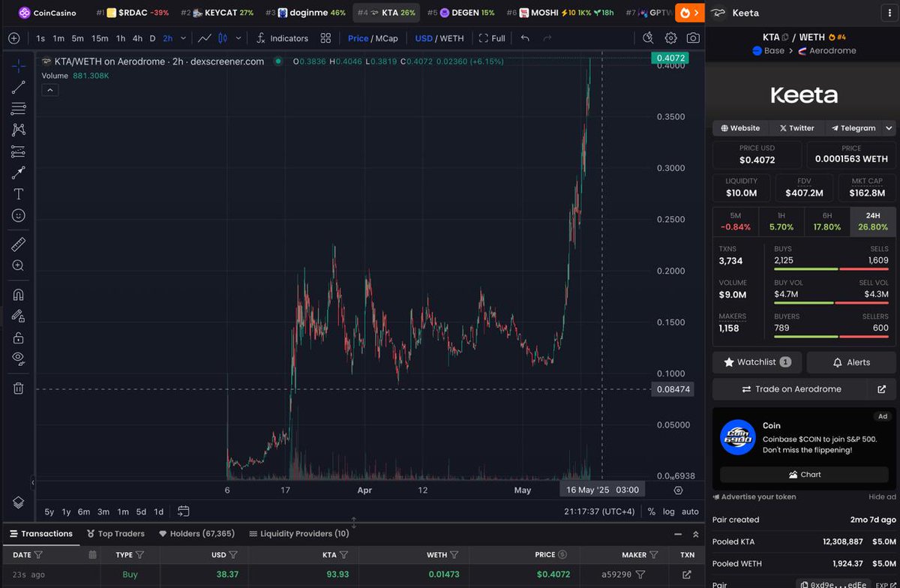Undo the last chart action
The width and height of the screenshot is (900, 588).
(x=525, y=38)
